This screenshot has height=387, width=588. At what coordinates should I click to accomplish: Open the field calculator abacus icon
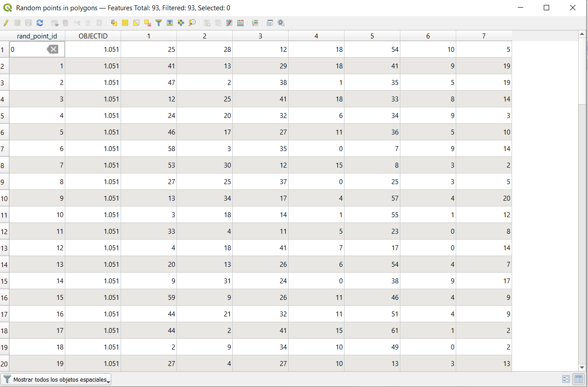[x=240, y=23]
